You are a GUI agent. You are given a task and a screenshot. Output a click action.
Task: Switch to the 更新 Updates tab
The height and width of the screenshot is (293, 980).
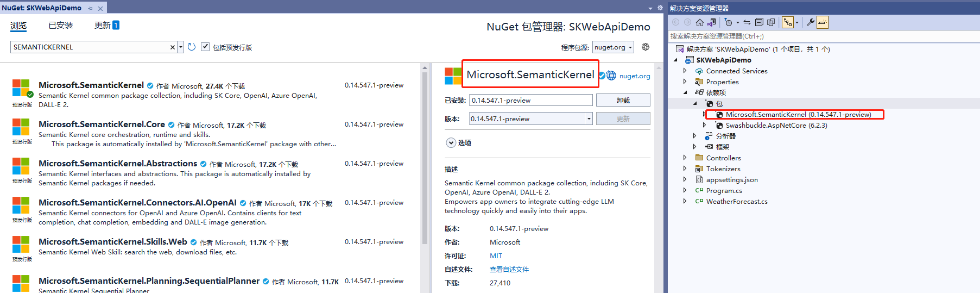(107, 26)
